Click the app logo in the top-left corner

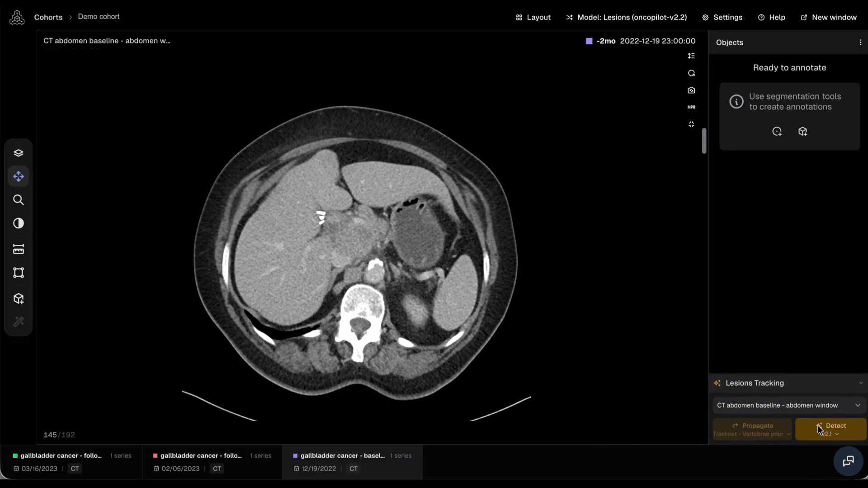17,17
